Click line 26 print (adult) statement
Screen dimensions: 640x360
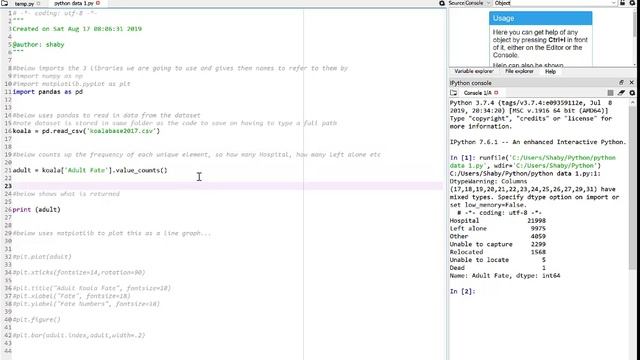(36, 209)
